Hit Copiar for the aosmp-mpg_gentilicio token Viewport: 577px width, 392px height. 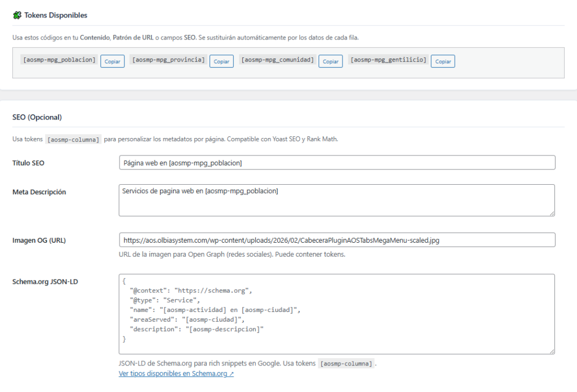(x=443, y=61)
